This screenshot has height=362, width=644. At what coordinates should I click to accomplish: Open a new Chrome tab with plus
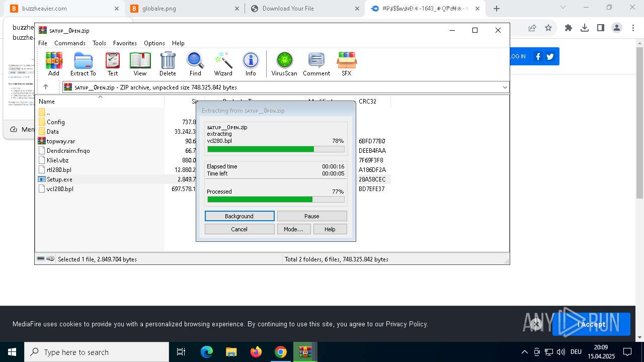coord(497,9)
